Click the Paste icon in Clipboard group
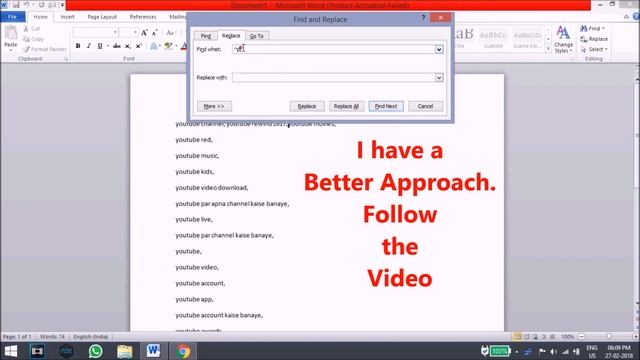Screen dimensions: 640x360 point(11,32)
